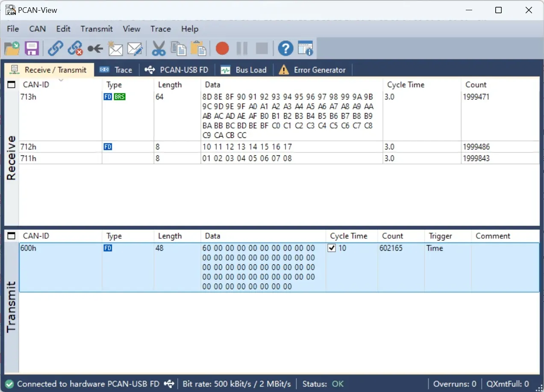Start trace with the red record button
This screenshot has height=392, width=544.
(x=222, y=48)
